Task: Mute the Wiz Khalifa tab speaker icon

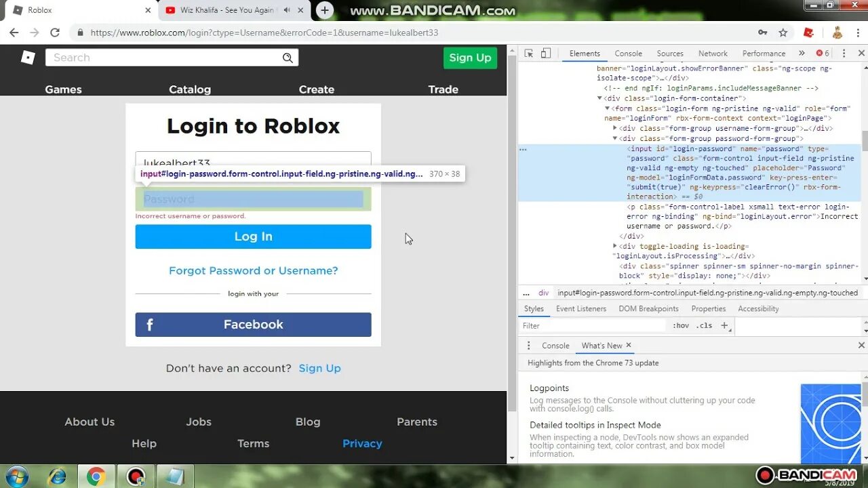Action: pyautogui.click(x=287, y=10)
